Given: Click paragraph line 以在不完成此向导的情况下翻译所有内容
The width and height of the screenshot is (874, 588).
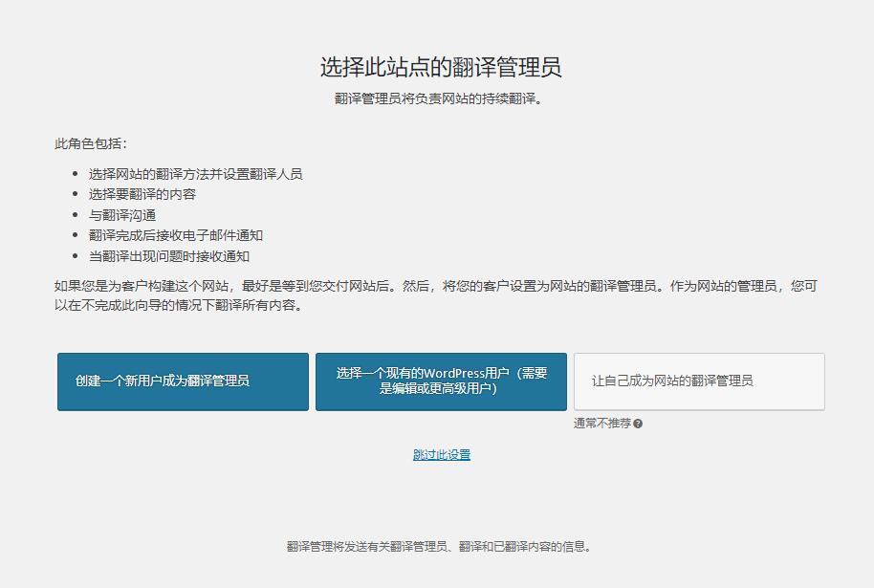Looking at the screenshot, I should (179, 305).
